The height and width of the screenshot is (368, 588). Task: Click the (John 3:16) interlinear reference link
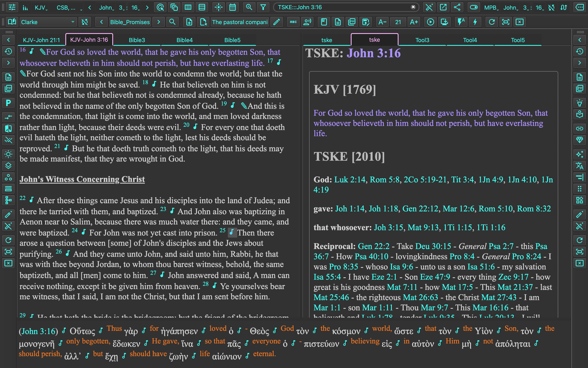[x=38, y=331]
